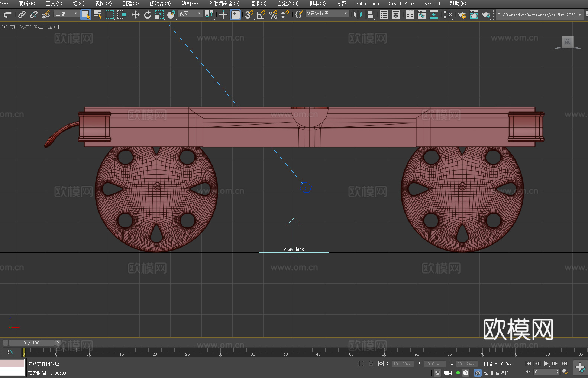
Task: Toggle the selection lock padlock
Action: pos(371,364)
